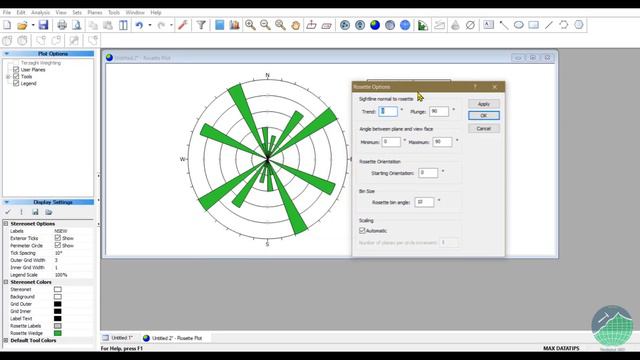
Task: Click Cancel in Rosette Options dialog
Action: 484,129
